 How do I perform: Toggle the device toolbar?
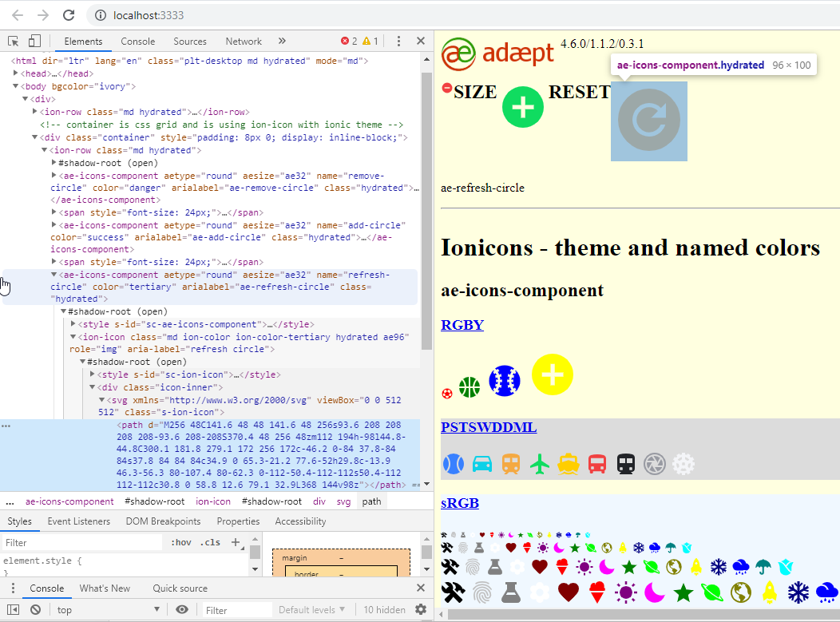34,42
